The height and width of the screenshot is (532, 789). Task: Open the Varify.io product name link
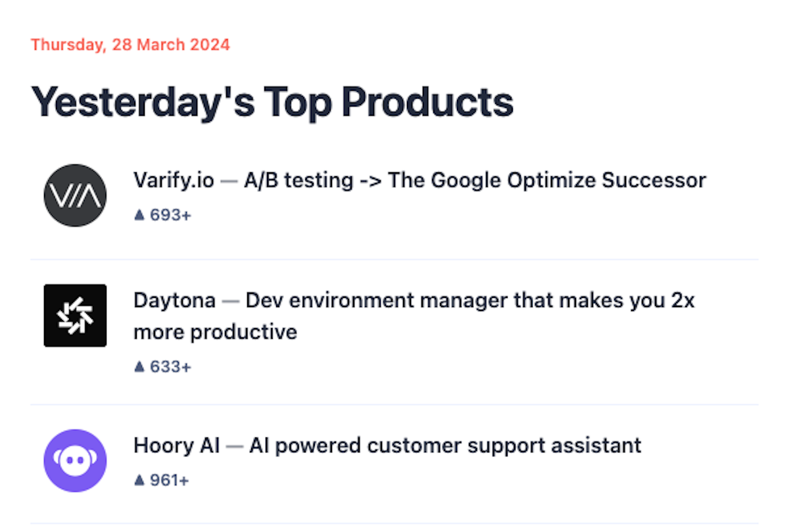pos(174,180)
